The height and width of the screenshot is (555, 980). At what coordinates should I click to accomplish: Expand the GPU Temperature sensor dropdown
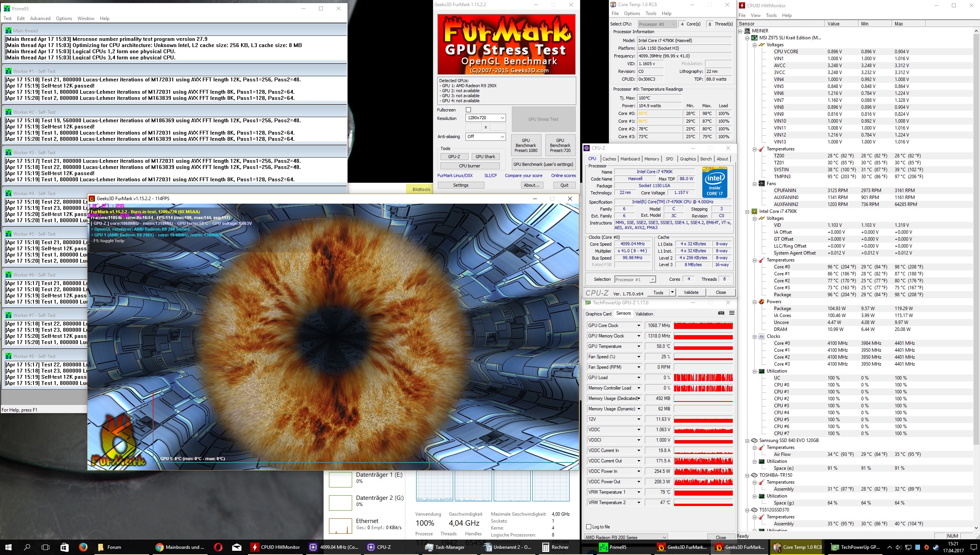click(x=638, y=346)
